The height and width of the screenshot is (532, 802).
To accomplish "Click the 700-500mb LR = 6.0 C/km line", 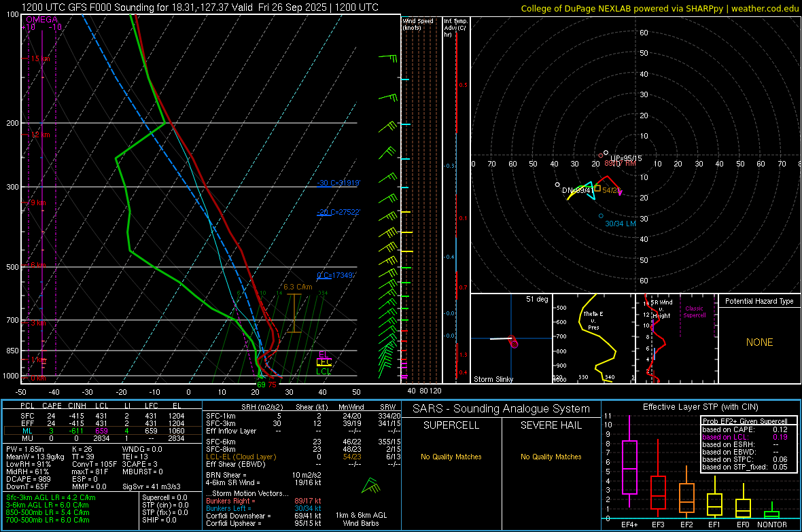I will (x=48, y=520).
